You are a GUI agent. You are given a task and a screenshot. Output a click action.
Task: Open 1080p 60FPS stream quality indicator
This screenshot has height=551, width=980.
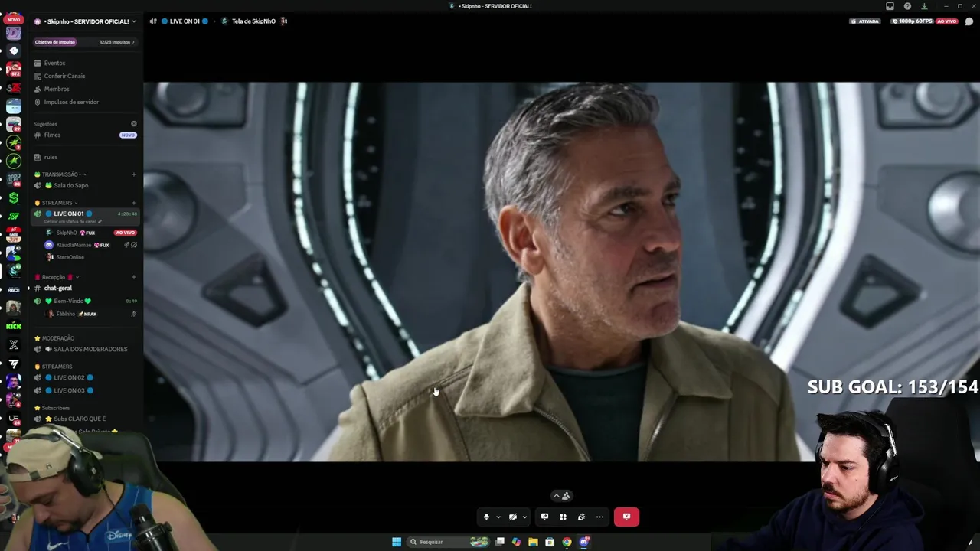coord(913,21)
